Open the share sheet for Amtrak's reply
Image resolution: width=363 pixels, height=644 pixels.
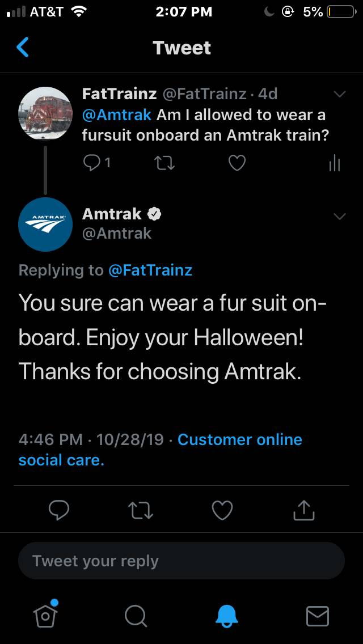[x=304, y=510]
